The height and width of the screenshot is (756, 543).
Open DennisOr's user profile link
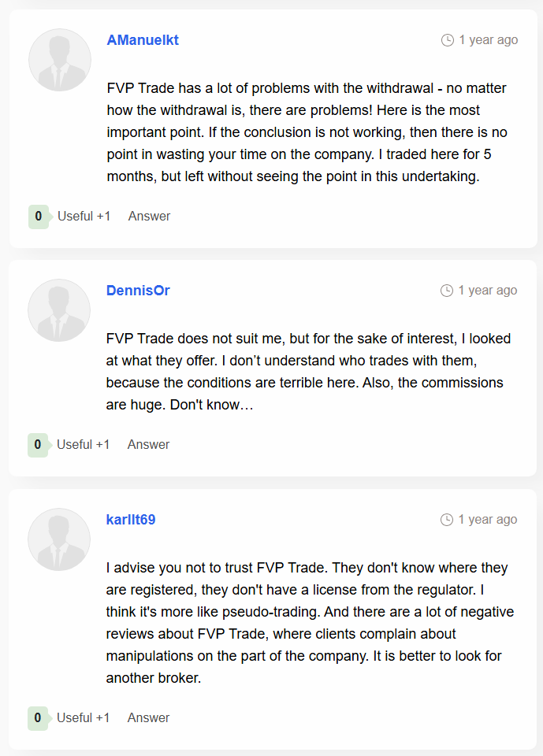pos(138,291)
